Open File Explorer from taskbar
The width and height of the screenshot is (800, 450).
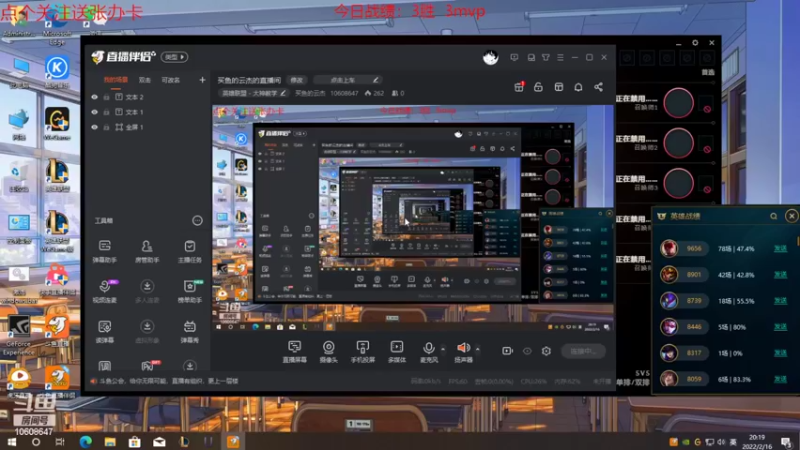click(110, 442)
